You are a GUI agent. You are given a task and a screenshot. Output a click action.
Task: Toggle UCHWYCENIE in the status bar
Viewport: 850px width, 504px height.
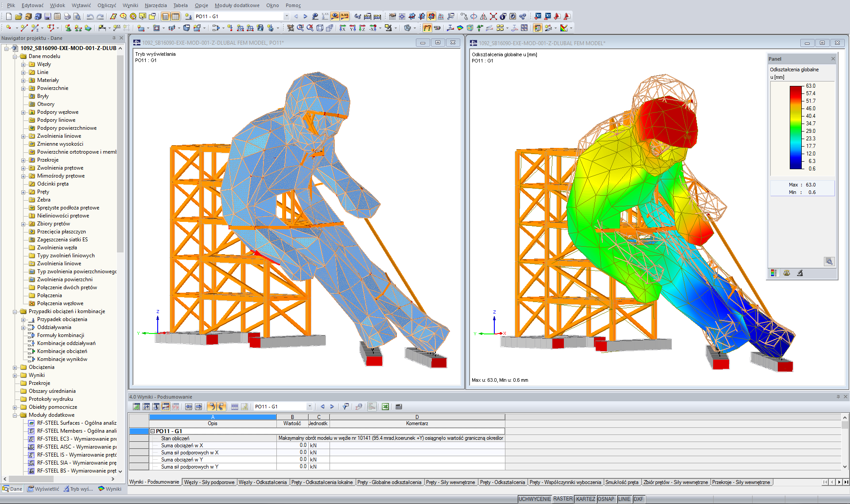click(534, 499)
